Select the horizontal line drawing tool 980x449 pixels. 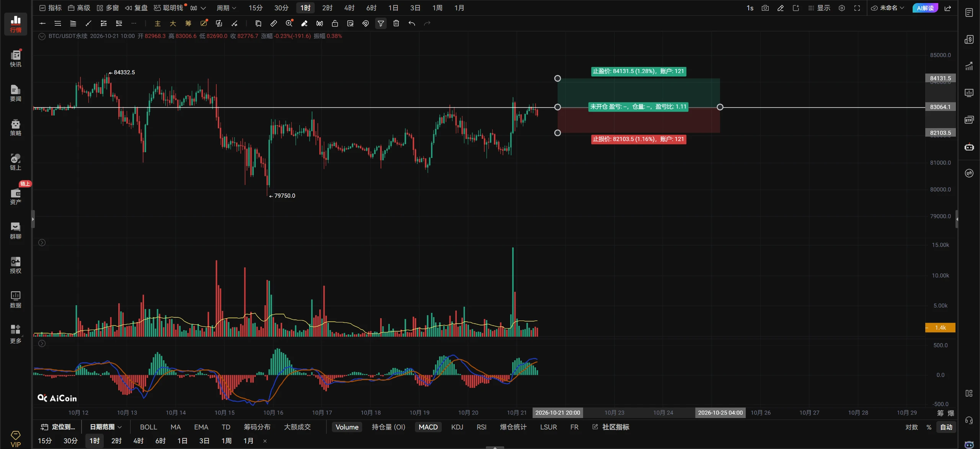42,23
